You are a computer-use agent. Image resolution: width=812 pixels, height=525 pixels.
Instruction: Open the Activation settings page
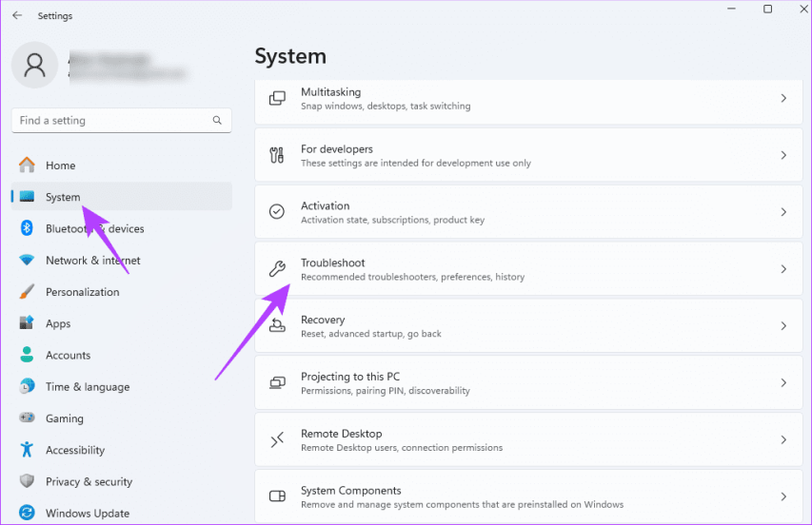click(x=524, y=212)
